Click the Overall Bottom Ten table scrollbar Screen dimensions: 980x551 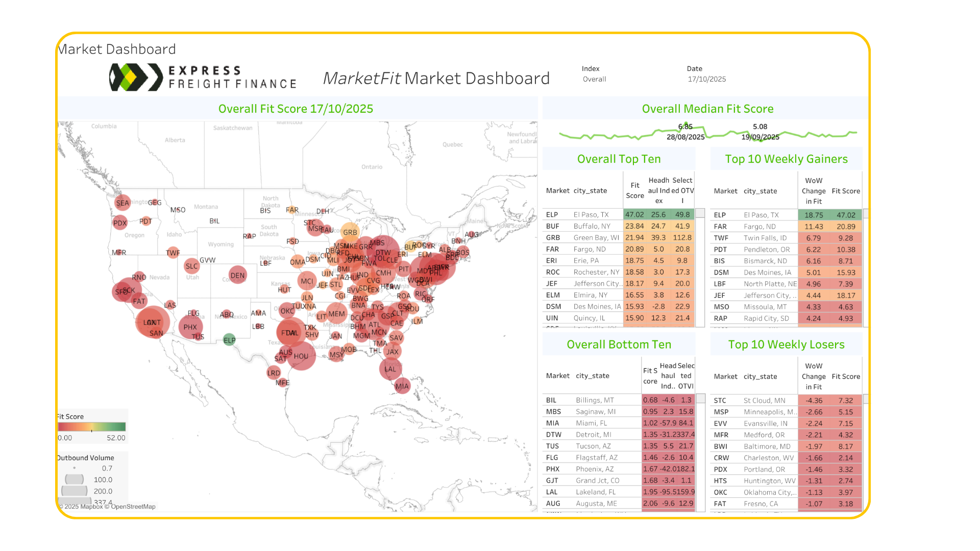(x=700, y=398)
